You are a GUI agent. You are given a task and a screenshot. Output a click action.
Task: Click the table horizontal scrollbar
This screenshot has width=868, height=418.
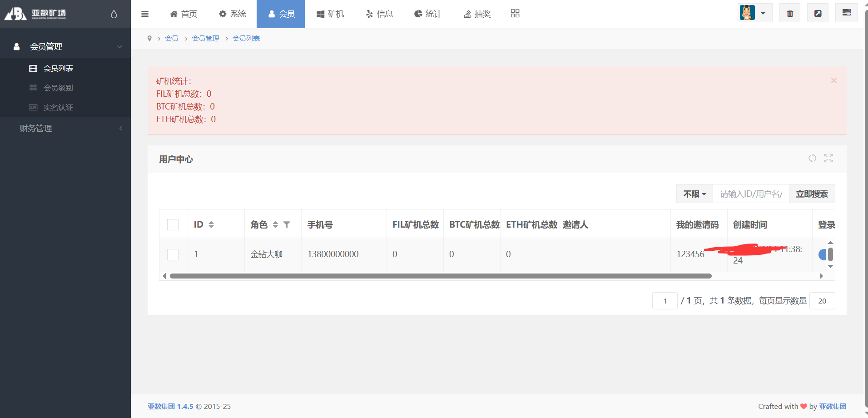coord(440,276)
